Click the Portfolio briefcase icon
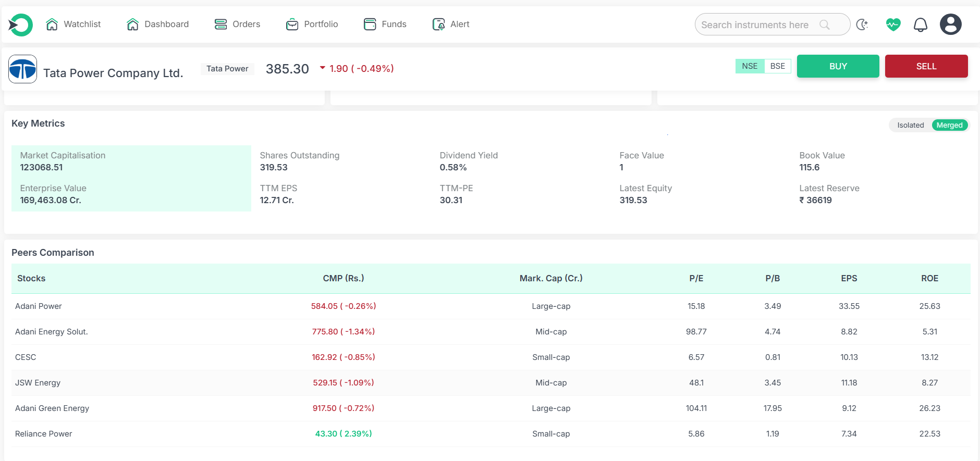 click(x=292, y=24)
